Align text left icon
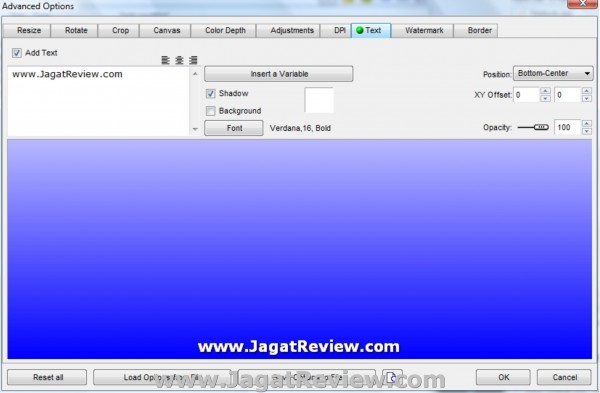 (165, 60)
